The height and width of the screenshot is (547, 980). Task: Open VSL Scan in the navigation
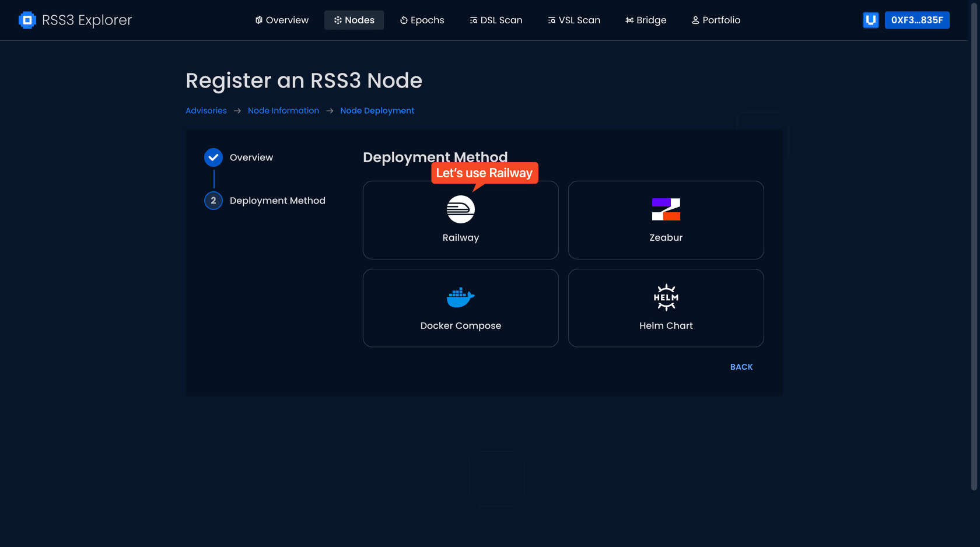[x=574, y=20]
